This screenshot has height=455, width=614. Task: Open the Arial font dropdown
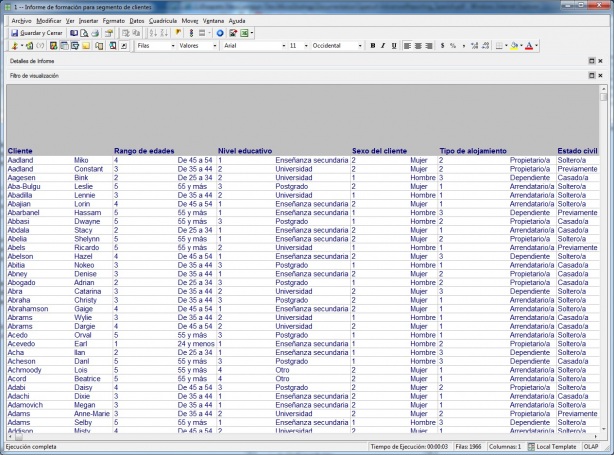click(253, 46)
